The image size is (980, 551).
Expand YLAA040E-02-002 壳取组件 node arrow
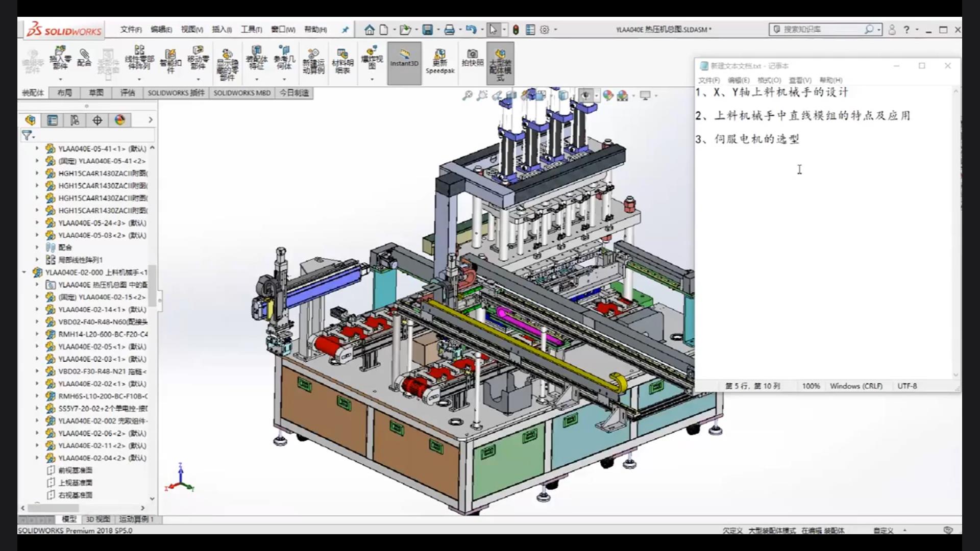click(x=37, y=421)
